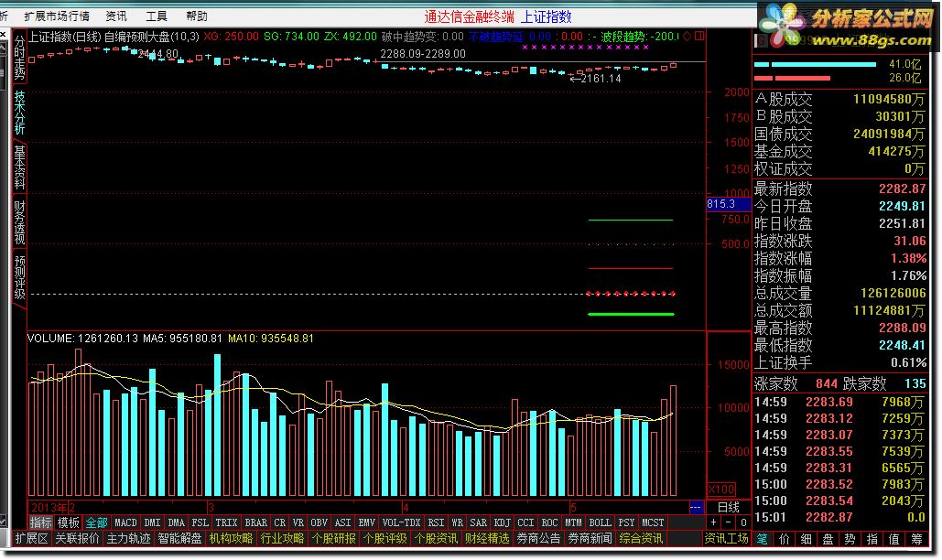Apply the DMA indicator
This screenshot has width=942, height=560.
[x=177, y=522]
